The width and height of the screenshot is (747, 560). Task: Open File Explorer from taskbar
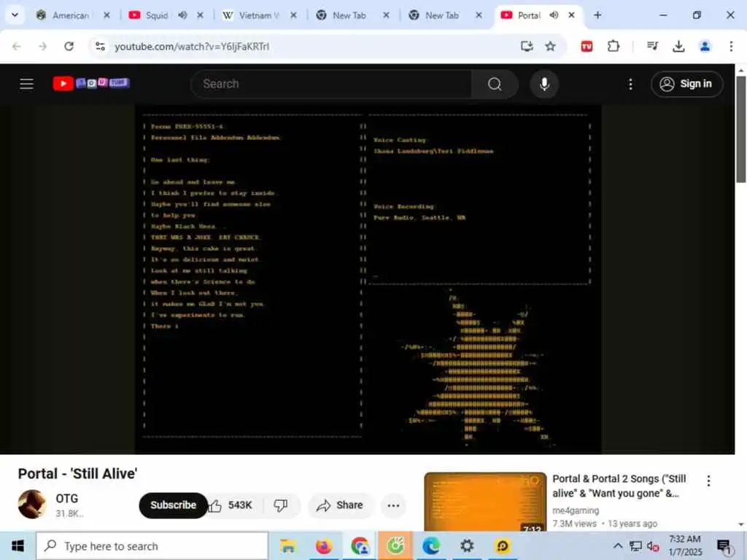(287, 545)
